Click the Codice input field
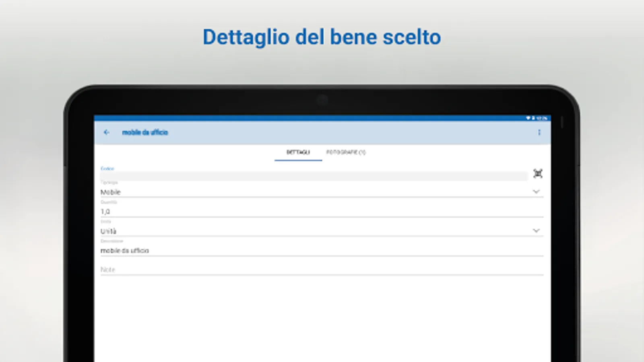 (314, 176)
